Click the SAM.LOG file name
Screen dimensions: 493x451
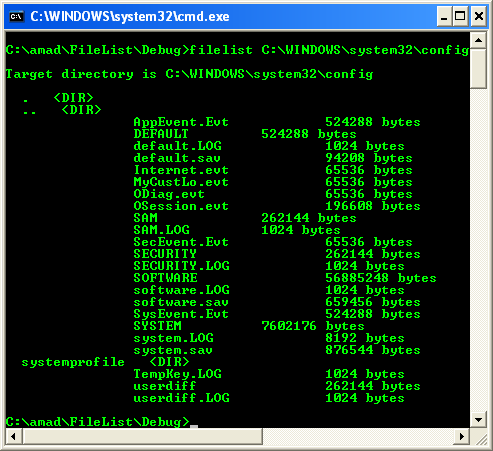(x=161, y=230)
